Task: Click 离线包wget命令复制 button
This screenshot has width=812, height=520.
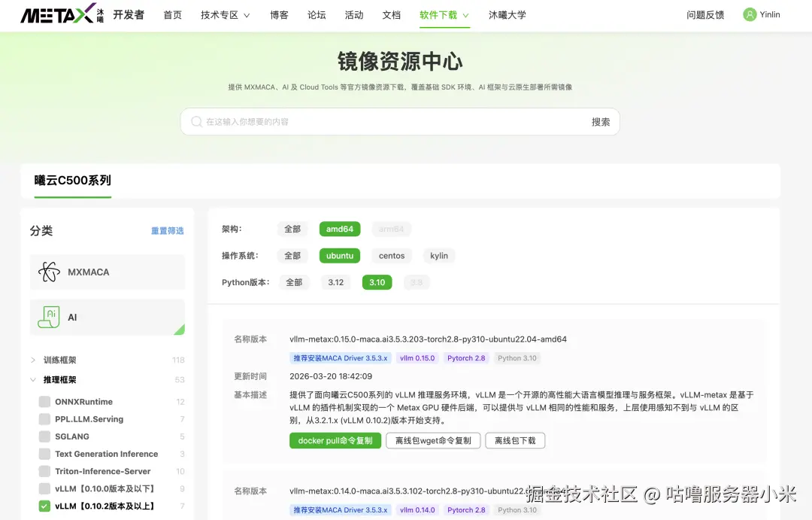Action: [433, 441]
